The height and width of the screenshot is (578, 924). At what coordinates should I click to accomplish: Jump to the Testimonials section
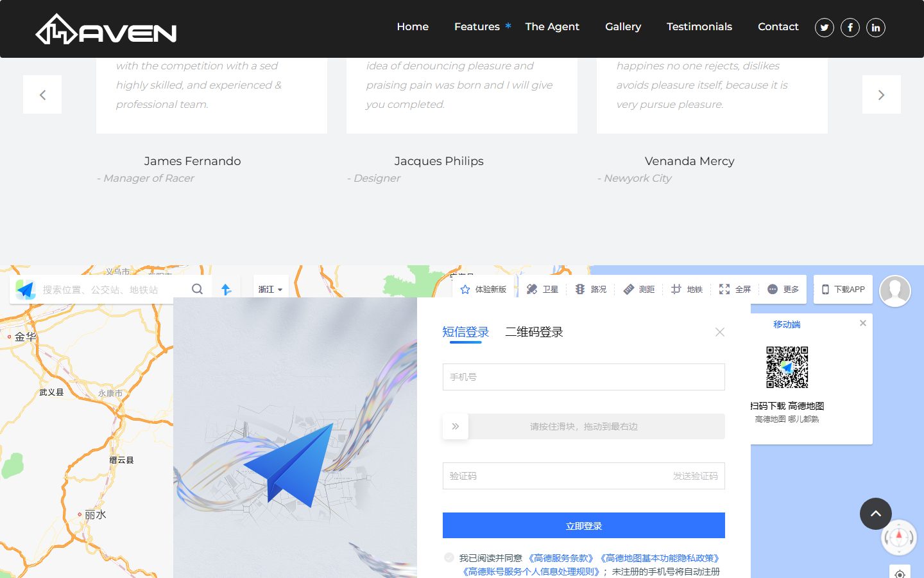point(699,26)
